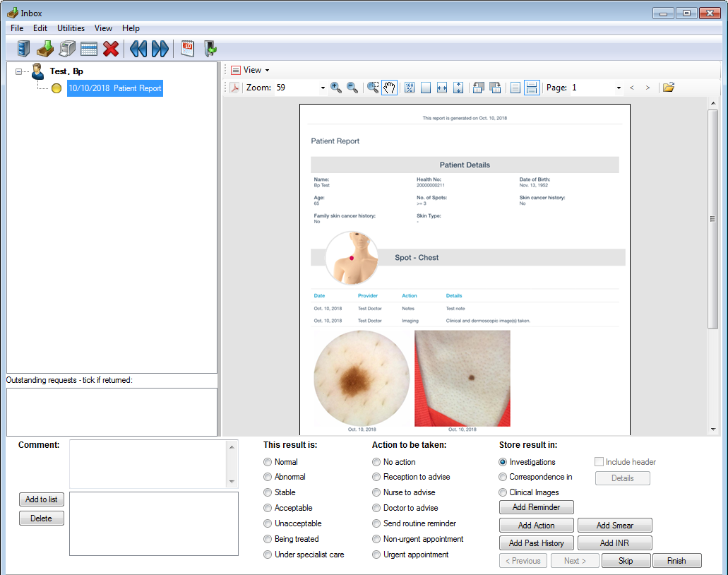728x575 pixels.
Task: Collapse the Test, Bp patient tree node
Action: coord(19,71)
